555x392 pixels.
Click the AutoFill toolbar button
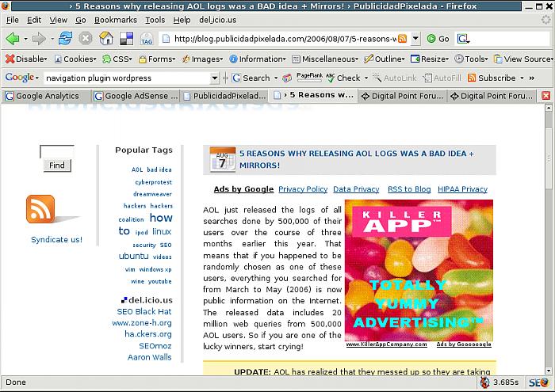pyautogui.click(x=442, y=78)
